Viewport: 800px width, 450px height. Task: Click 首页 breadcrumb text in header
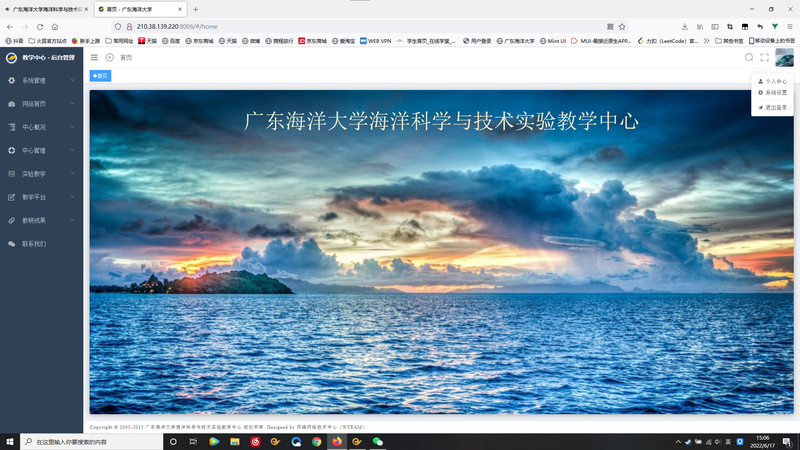(126, 58)
